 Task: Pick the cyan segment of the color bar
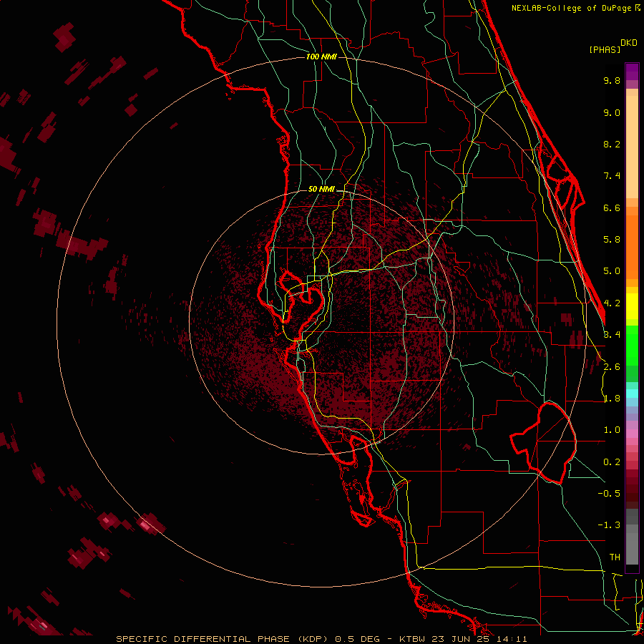632,394
